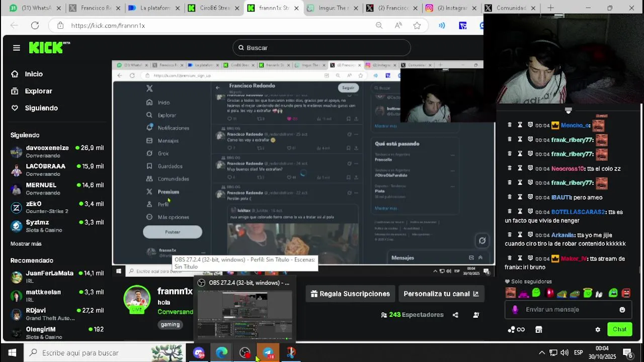This screenshot has width=644, height=362.
Task: Open Siguiendo in Kick sidebar
Action: pyautogui.click(x=41, y=108)
